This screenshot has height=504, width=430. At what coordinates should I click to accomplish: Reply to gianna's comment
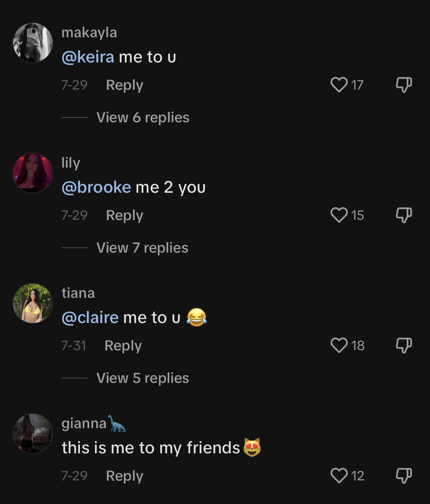(124, 476)
